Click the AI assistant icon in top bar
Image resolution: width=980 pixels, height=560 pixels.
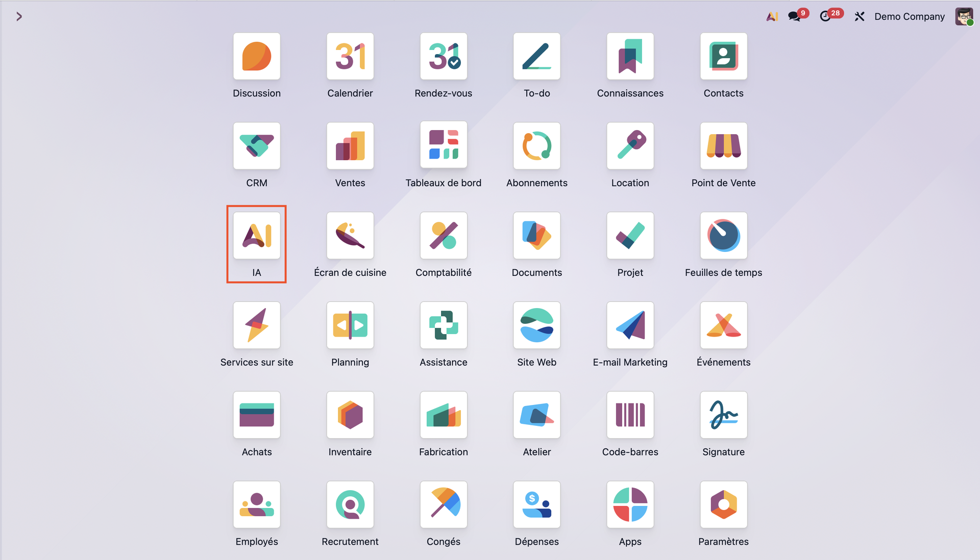(x=772, y=17)
